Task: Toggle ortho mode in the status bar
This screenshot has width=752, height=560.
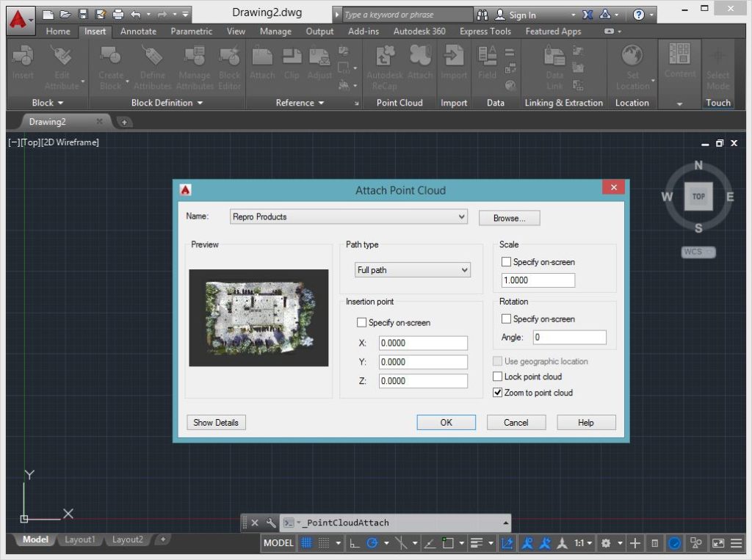Action: pyautogui.click(x=355, y=542)
